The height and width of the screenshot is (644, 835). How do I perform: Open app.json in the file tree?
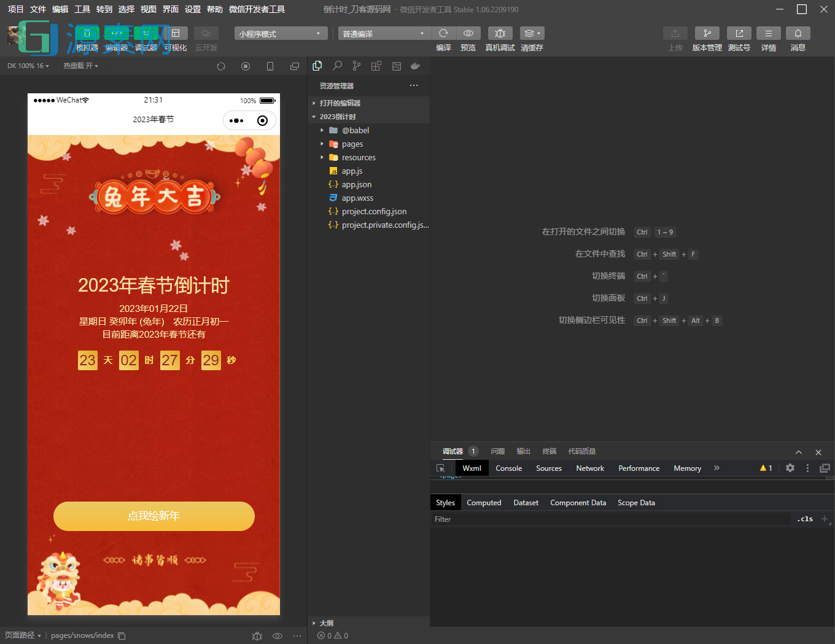pyautogui.click(x=357, y=185)
